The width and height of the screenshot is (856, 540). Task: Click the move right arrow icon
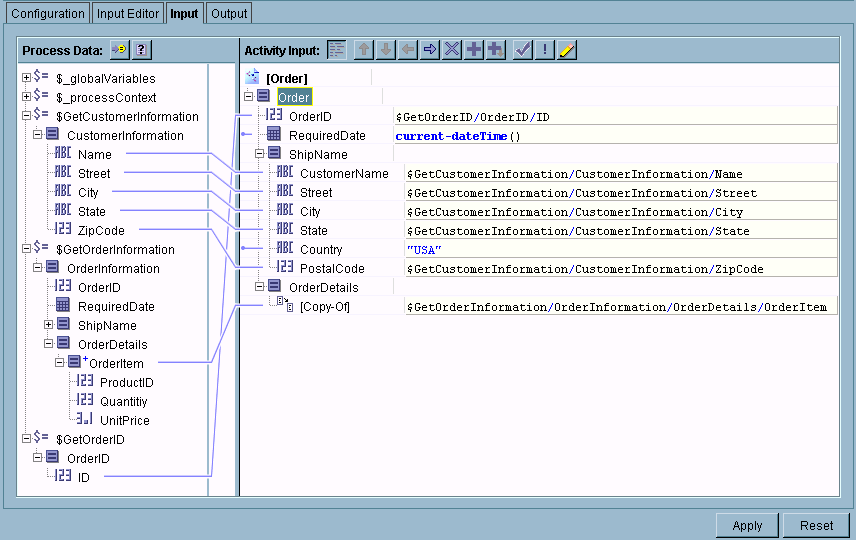pyautogui.click(x=430, y=50)
